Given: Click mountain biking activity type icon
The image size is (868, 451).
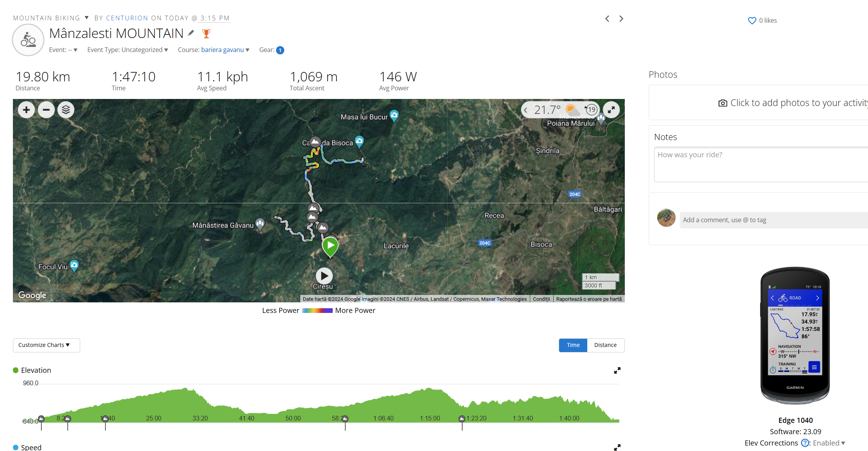Looking at the screenshot, I should tap(28, 40).
